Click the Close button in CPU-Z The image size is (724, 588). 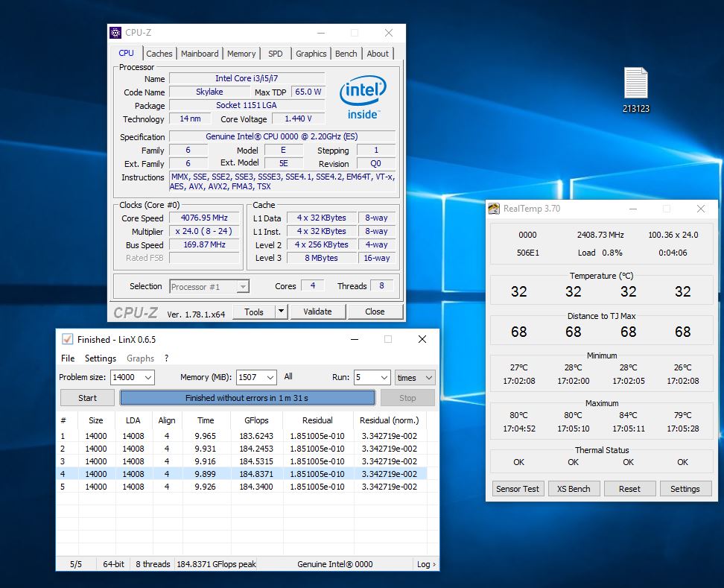[x=375, y=312]
